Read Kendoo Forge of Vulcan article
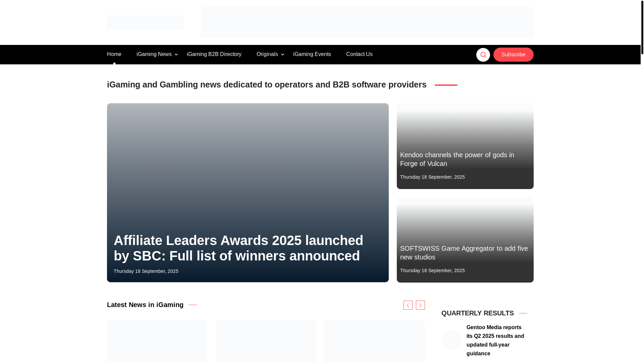The image size is (644, 362). click(x=457, y=159)
